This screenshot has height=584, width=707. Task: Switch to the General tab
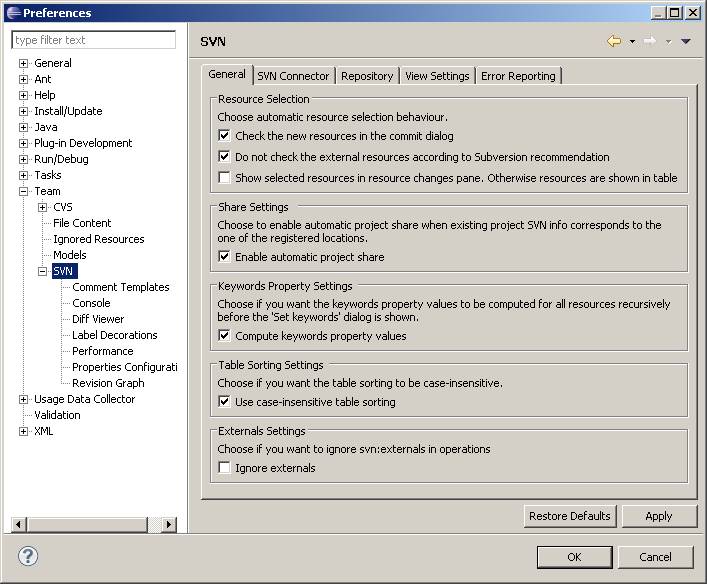coord(227,74)
